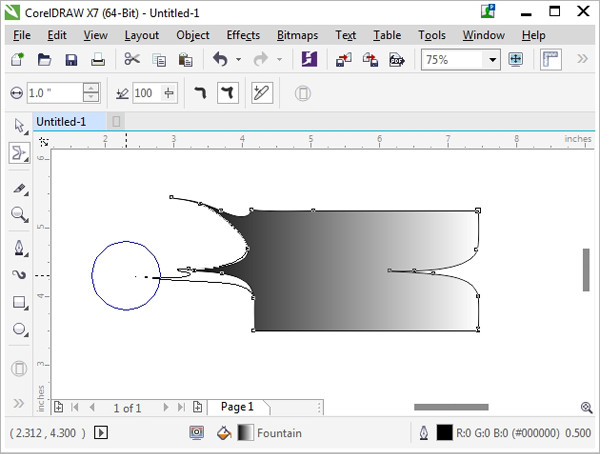
Task: Save the document with floppy disk icon
Action: (x=71, y=60)
